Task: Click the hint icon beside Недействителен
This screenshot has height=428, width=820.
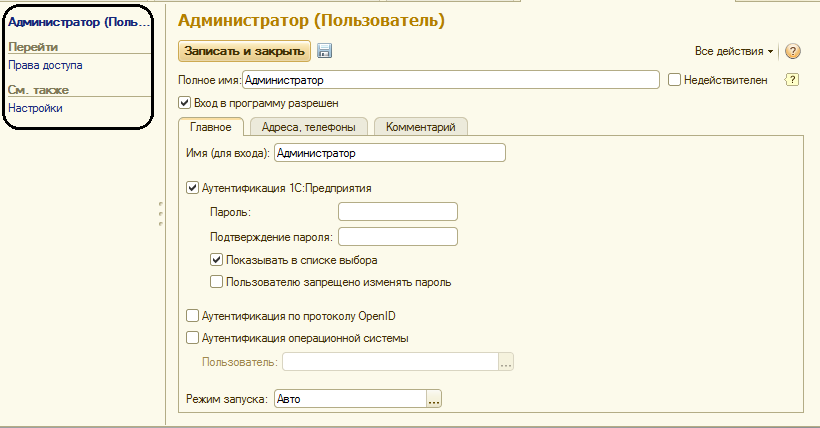Action: click(x=793, y=80)
